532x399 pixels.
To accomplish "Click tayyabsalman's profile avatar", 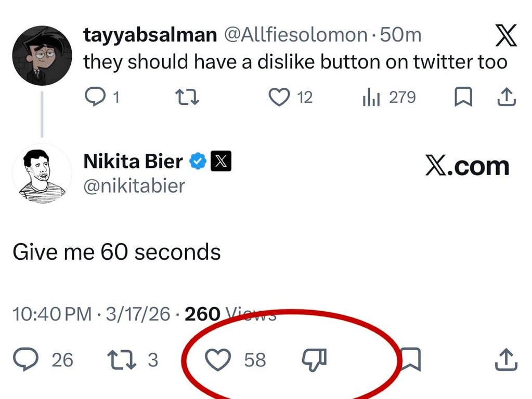I will click(42, 54).
